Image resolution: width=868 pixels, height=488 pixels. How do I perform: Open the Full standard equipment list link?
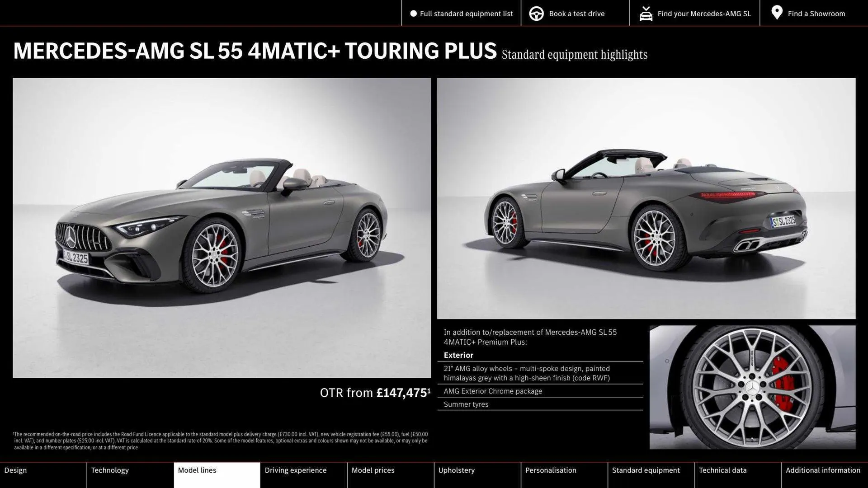tap(467, 14)
